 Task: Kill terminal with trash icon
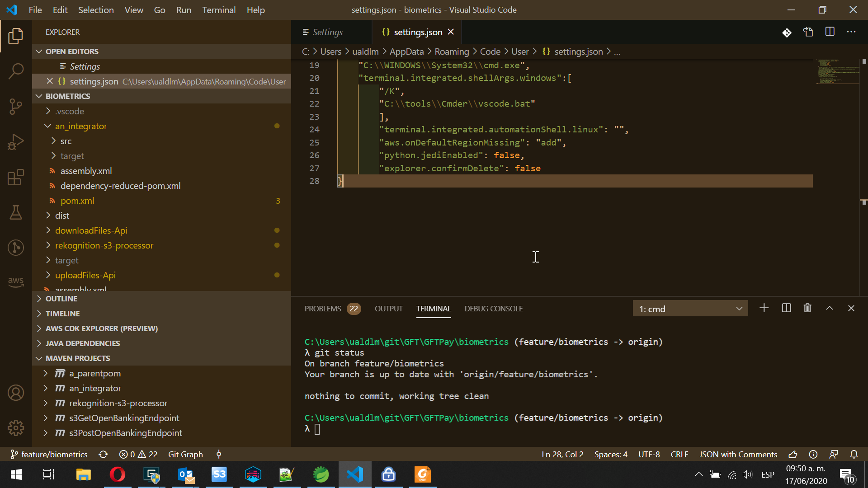[x=807, y=308]
